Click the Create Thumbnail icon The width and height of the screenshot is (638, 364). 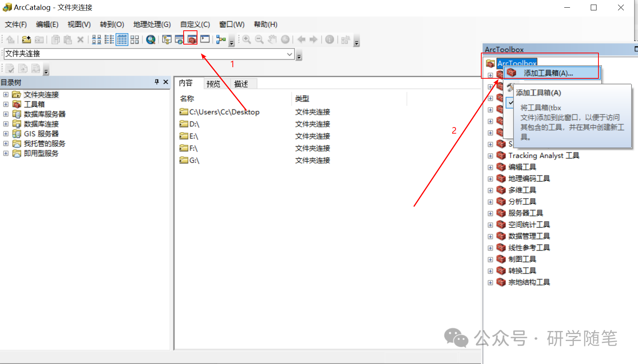click(x=345, y=39)
